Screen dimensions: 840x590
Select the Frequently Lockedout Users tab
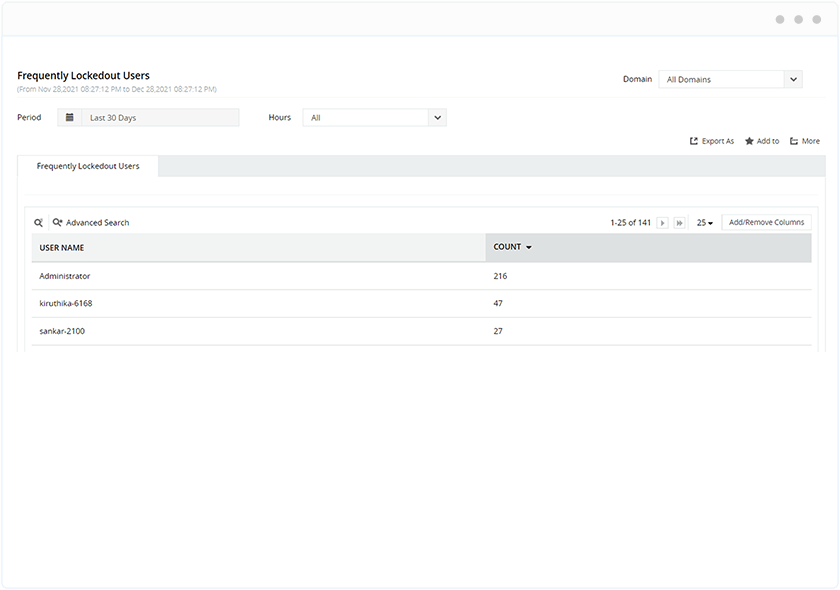click(x=88, y=166)
